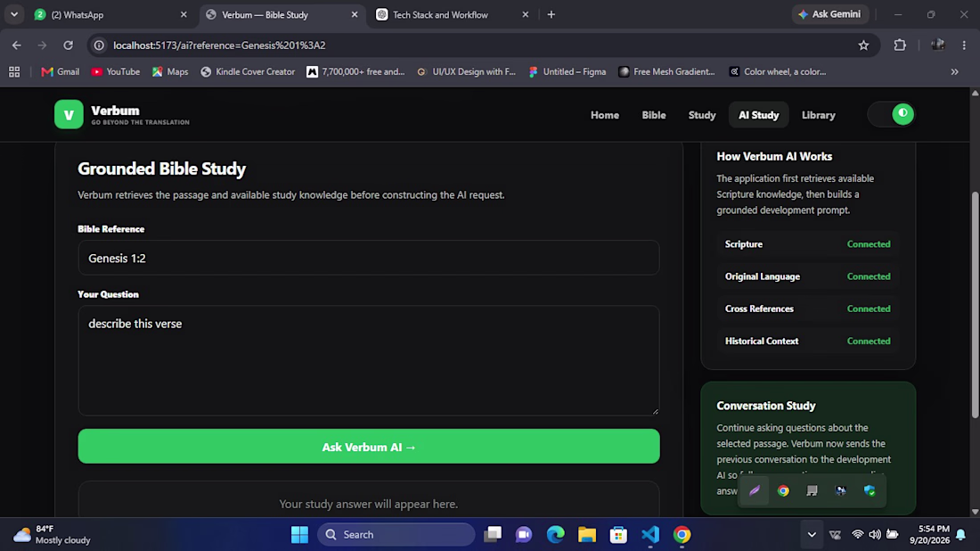Image resolution: width=980 pixels, height=551 pixels.
Task: Click the Verbum green V logo
Action: 69,114
